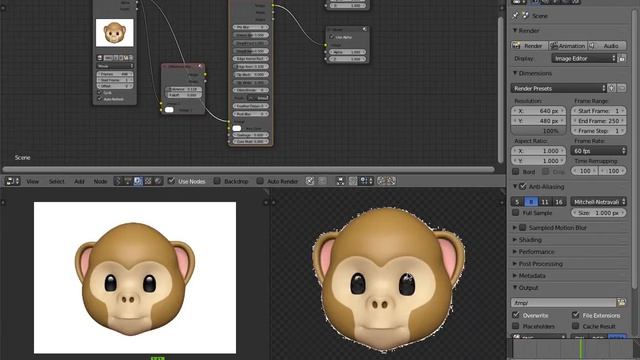Select 11 anti-aliasing samples
Viewport: 640px width, 360px height.
(x=545, y=202)
